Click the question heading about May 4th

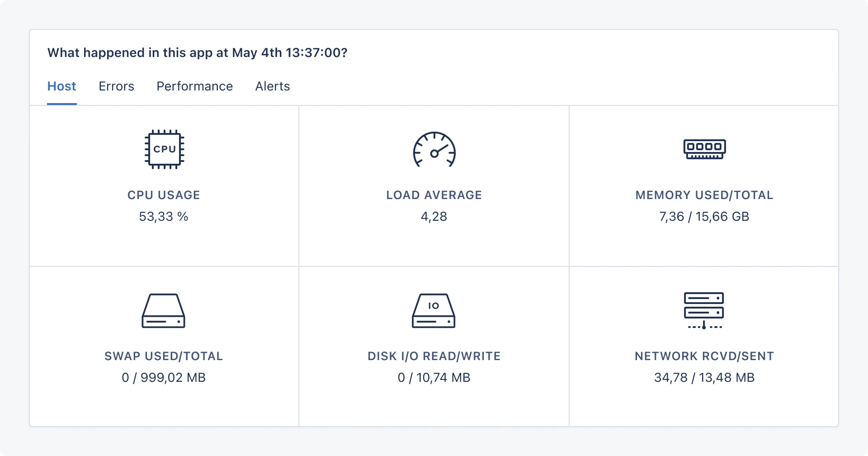pyautogui.click(x=198, y=52)
